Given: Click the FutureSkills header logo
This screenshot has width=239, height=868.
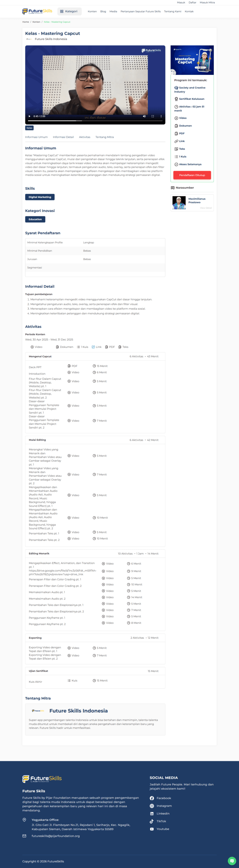Looking at the screenshot, I should point(37,11).
